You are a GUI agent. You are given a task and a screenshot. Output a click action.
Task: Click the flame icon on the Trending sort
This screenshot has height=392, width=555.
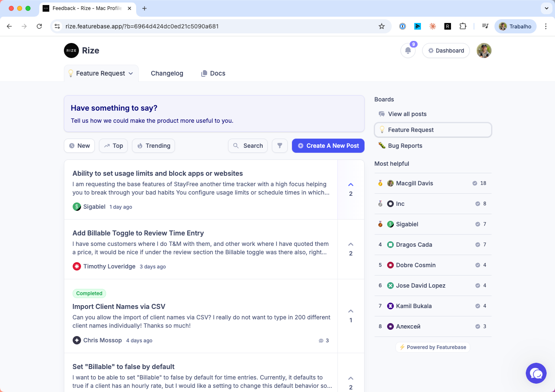click(140, 146)
